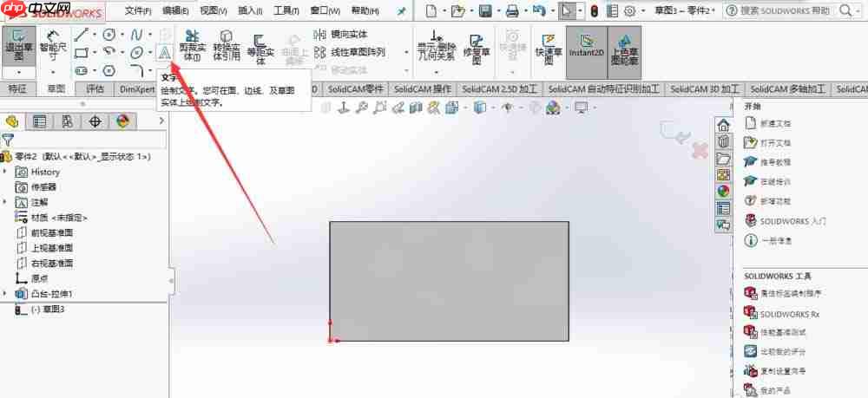The image size is (868, 398).
Task: Switch to SolidCAM 3D 加工 tab
Action: 704,88
